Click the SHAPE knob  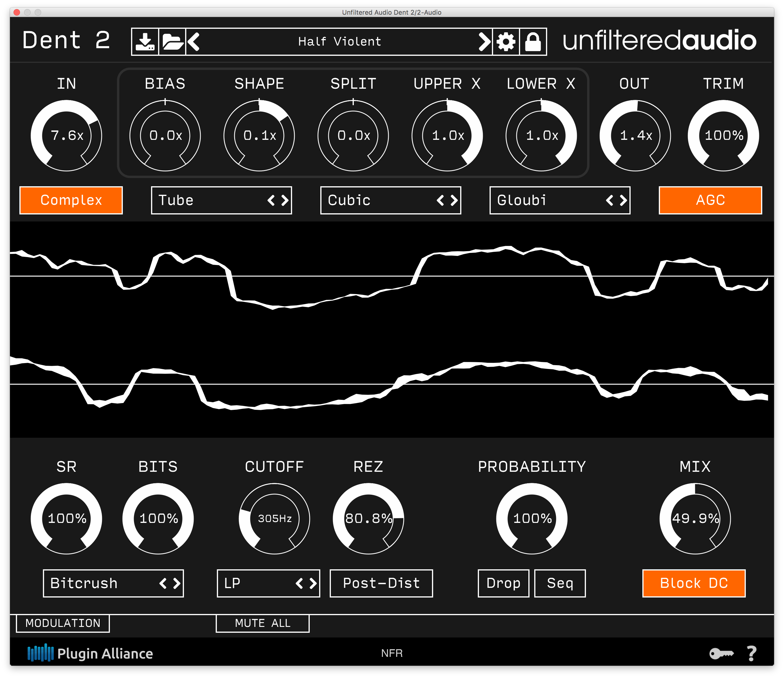click(x=259, y=135)
